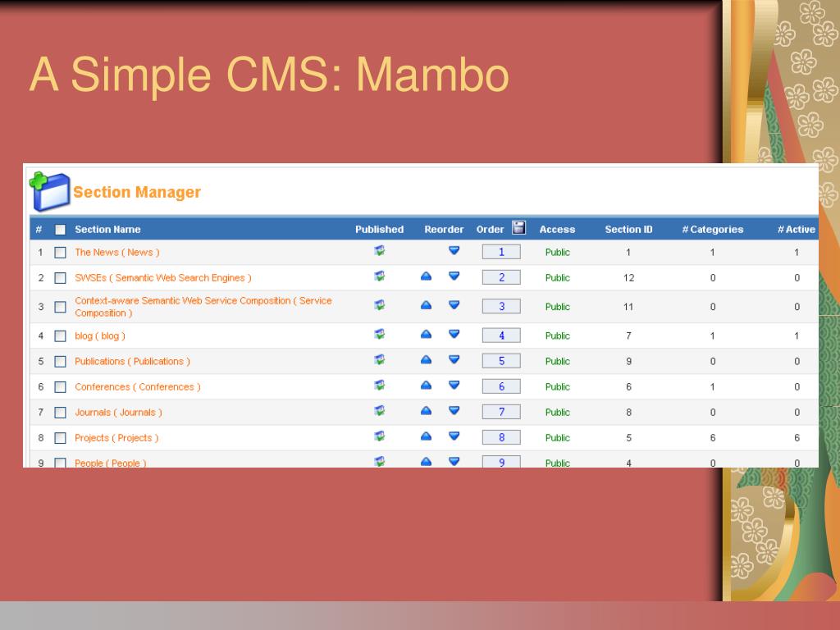Screen dimensions: 840x630
Task: Check the box for blog section
Action: click(60, 336)
